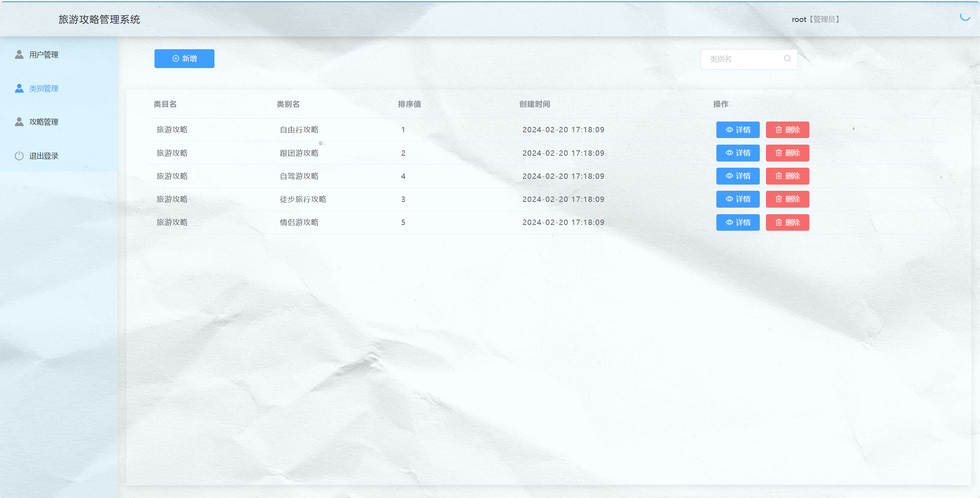The image size is (980, 498).
Task: Click the 创建时间 column header
Action: pos(534,104)
